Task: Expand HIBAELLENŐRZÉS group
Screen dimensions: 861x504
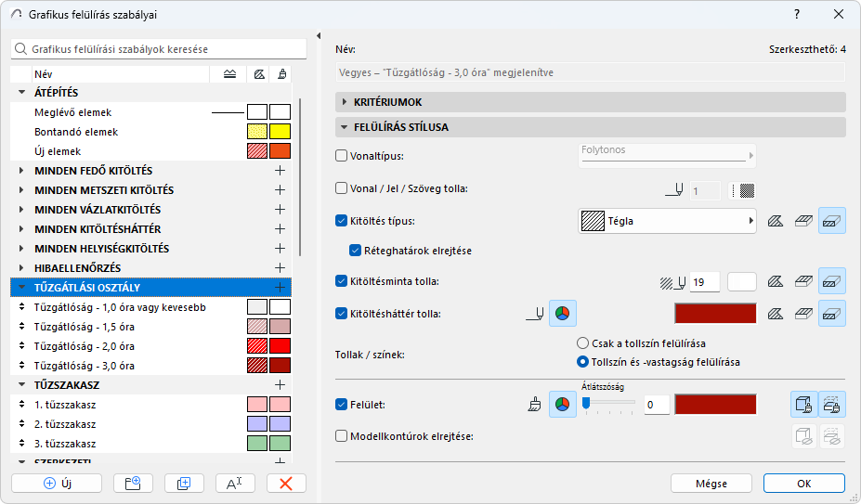Action: [x=22, y=268]
